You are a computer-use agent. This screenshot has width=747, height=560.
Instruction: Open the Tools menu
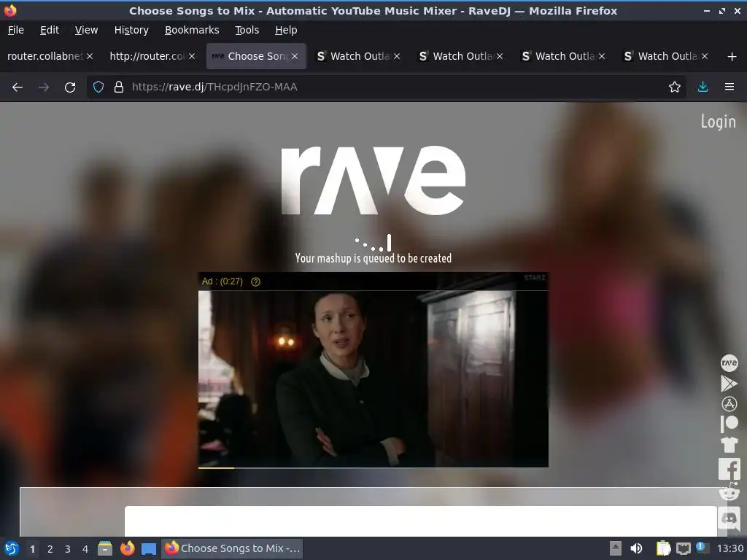point(247,30)
